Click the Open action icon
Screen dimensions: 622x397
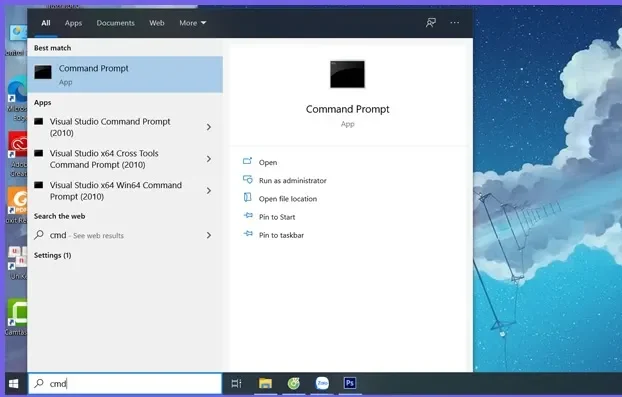pos(248,161)
